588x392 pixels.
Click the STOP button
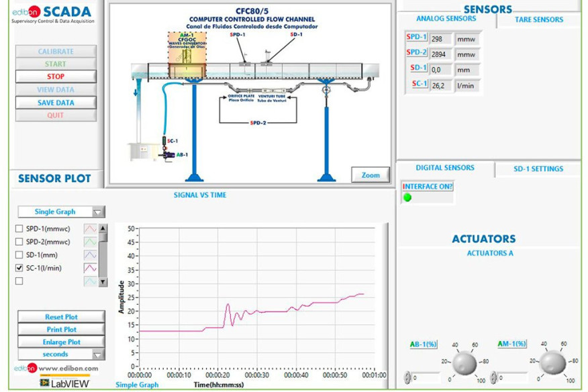pyautogui.click(x=56, y=77)
